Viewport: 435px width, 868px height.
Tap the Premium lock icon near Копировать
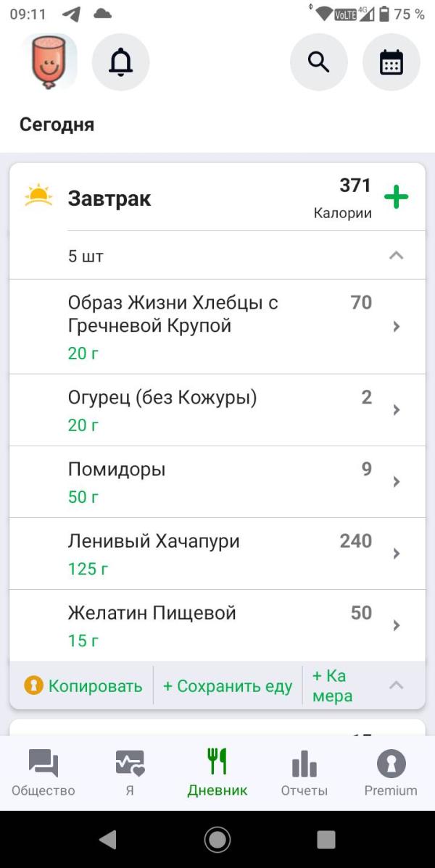tap(33, 685)
